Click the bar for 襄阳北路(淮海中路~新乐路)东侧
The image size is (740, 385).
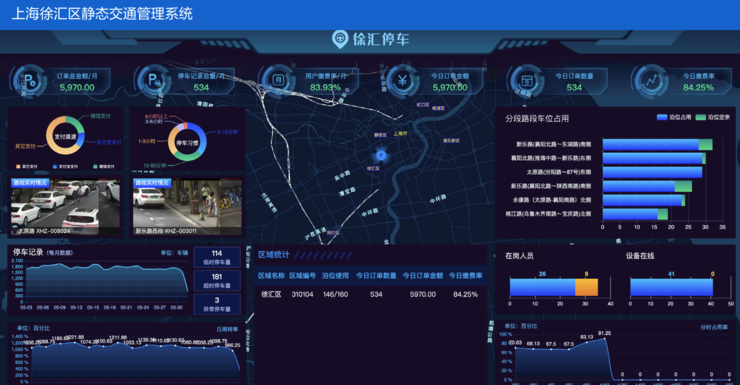click(x=654, y=158)
